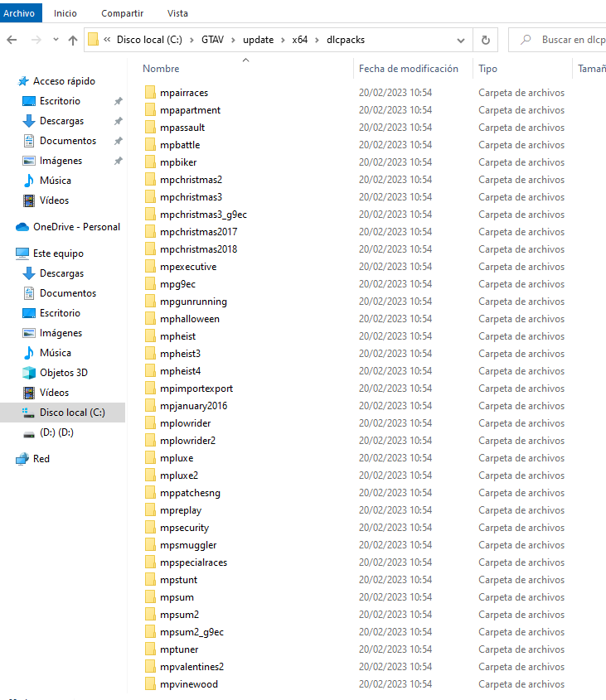
Task: Sort by the Tipo column header
Action: pos(487,69)
